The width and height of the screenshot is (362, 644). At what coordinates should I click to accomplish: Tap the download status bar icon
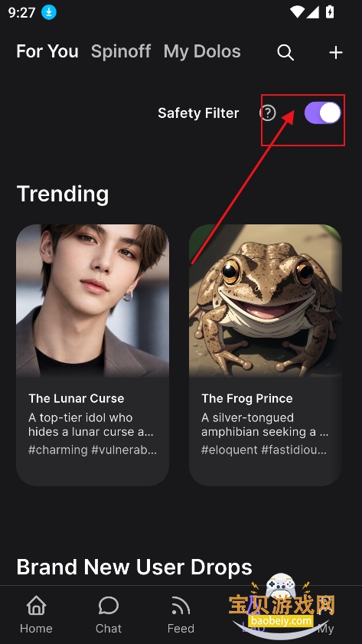(x=49, y=12)
